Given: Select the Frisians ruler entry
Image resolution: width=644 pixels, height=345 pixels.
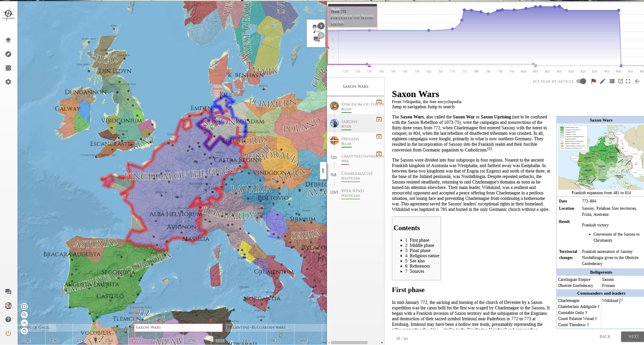Looking at the screenshot, I should tap(356, 141).
